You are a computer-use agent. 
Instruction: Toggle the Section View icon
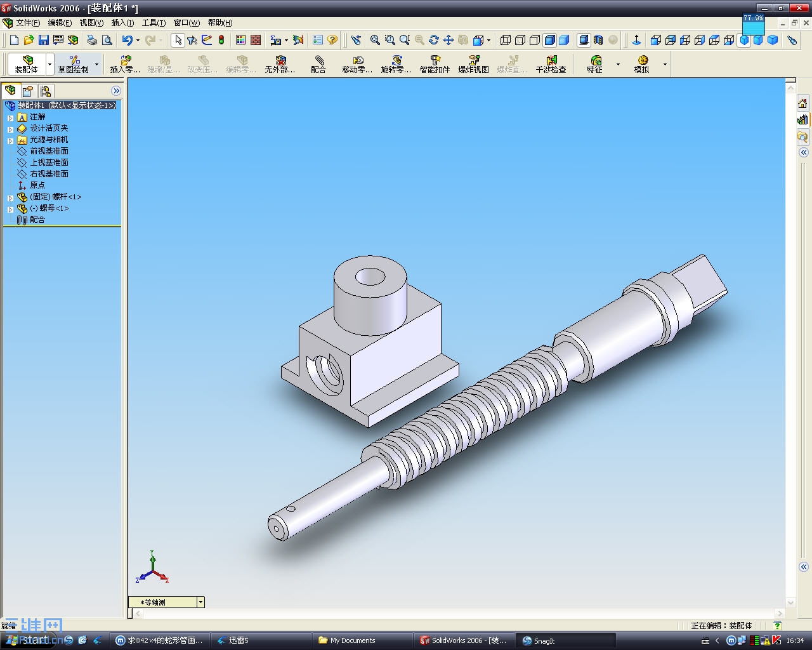[x=598, y=40]
